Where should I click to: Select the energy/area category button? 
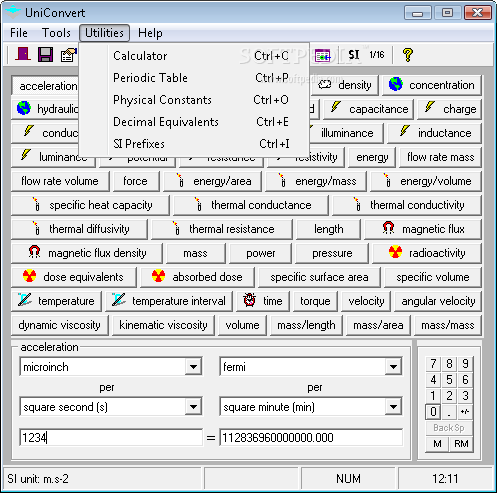(x=213, y=181)
